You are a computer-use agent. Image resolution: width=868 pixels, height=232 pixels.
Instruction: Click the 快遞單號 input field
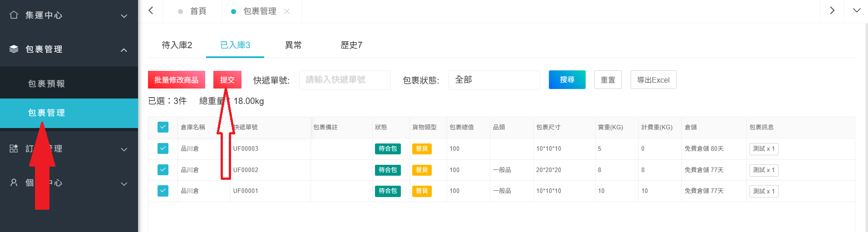point(345,80)
